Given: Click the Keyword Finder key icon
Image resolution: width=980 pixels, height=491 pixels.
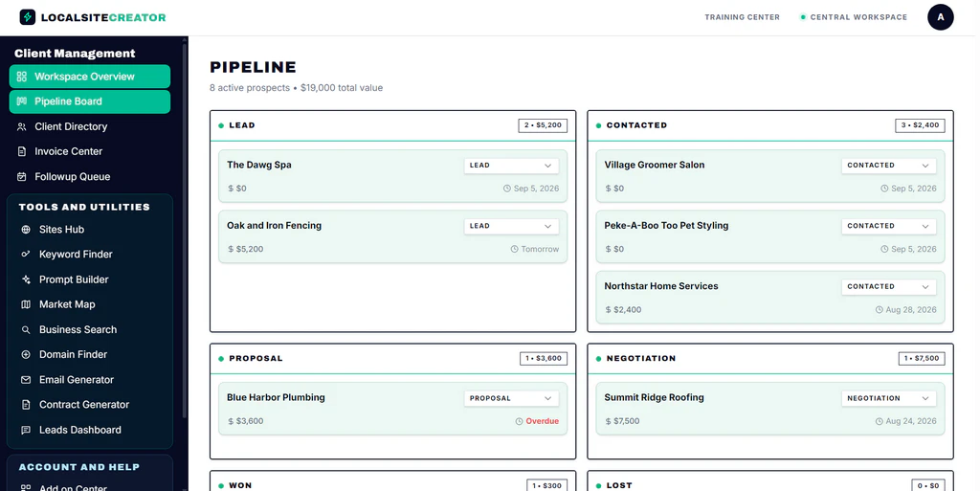Looking at the screenshot, I should (26, 255).
